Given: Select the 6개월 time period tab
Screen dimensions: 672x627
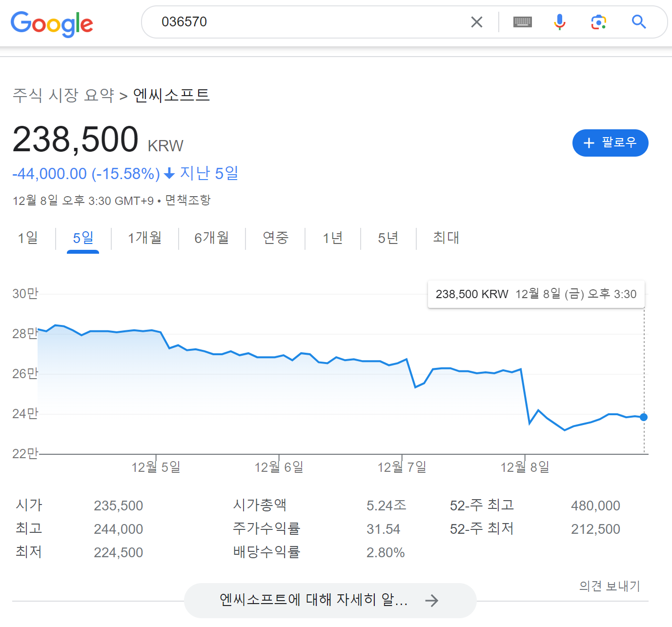Looking at the screenshot, I should coord(212,238).
